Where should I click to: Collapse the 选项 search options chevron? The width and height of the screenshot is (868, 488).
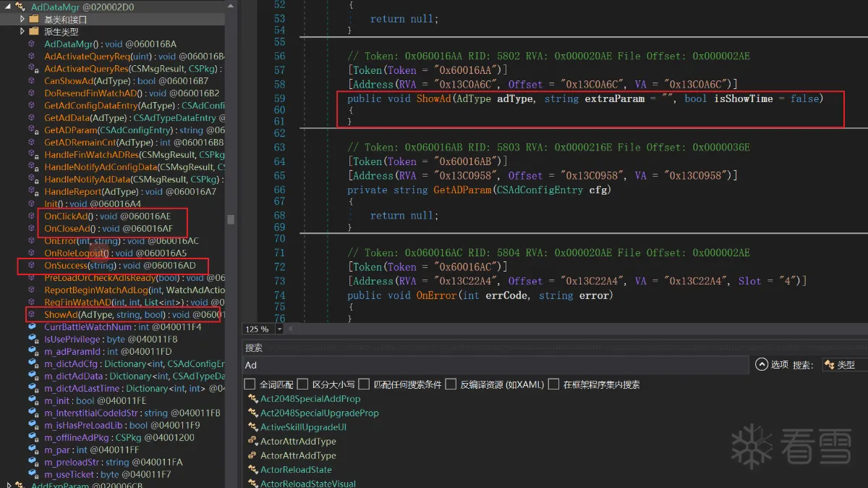point(761,365)
